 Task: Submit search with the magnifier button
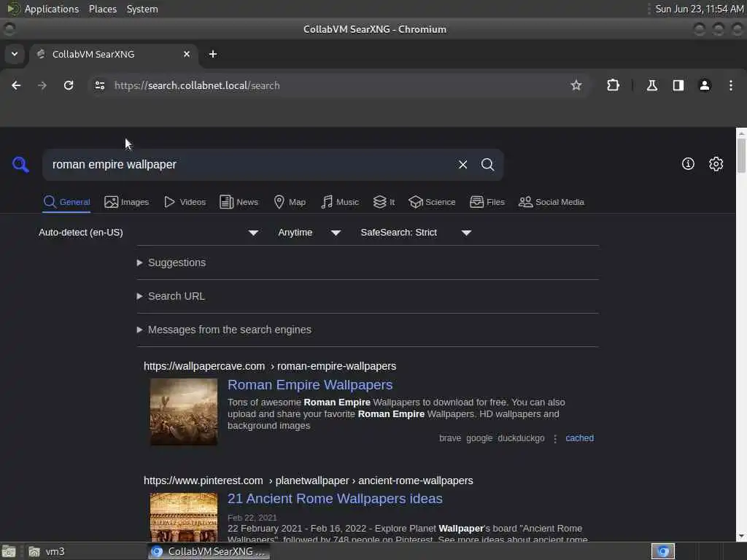pos(487,165)
